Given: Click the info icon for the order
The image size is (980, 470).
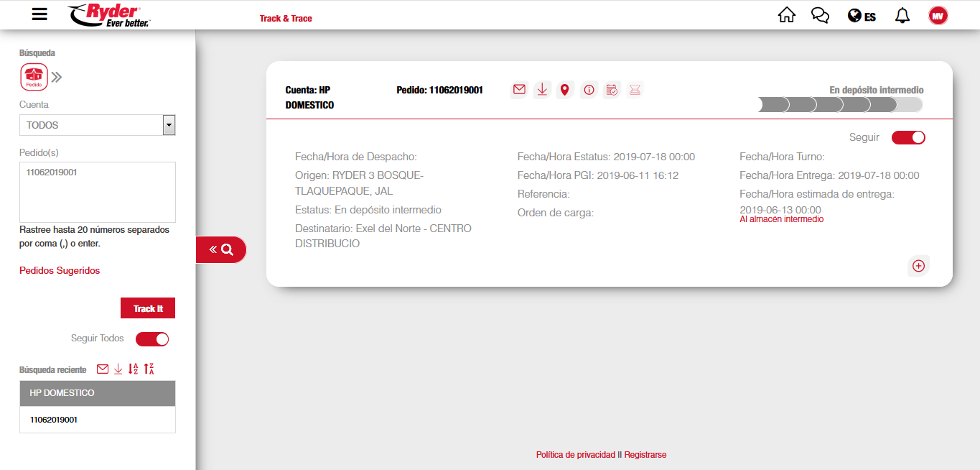Looking at the screenshot, I should [x=589, y=90].
